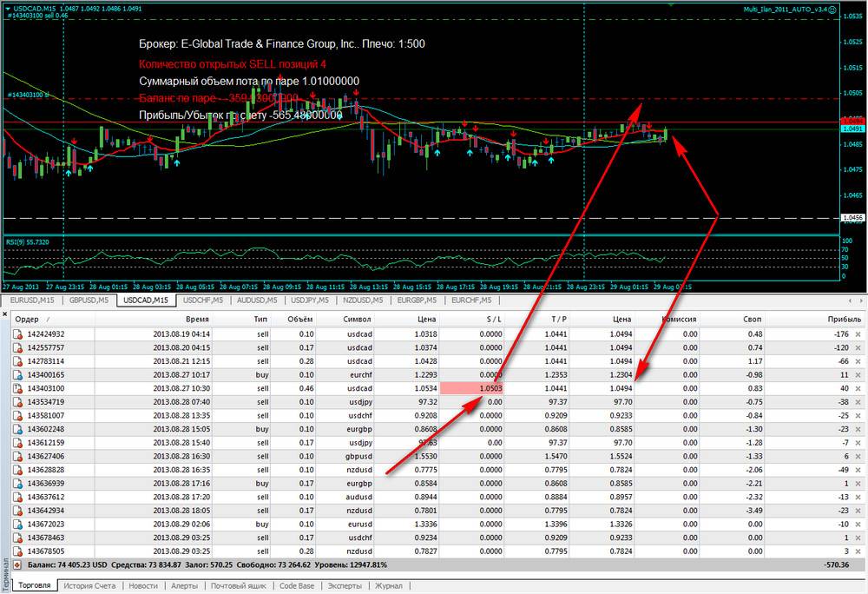Click the RSI(9) indicator label
Image resolution: width=868 pixels, height=594 pixels.
[28, 241]
